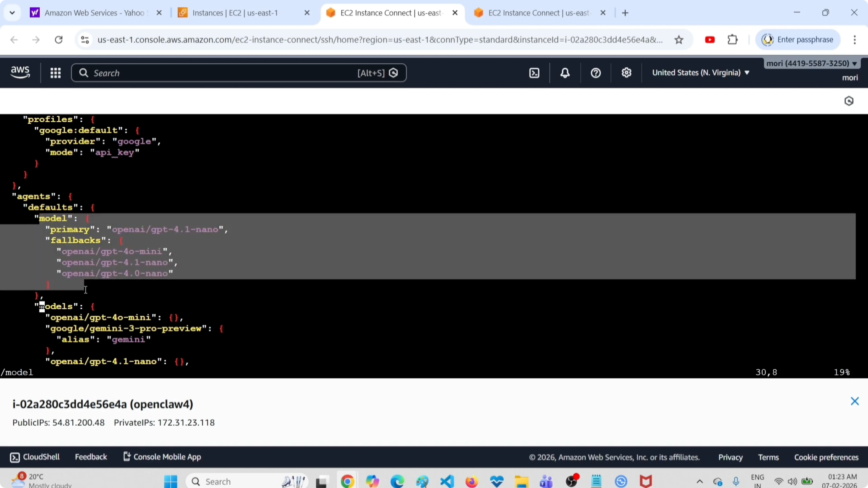
Task: Switch to Amazon Web Services Yahoo tab
Action: point(94,13)
